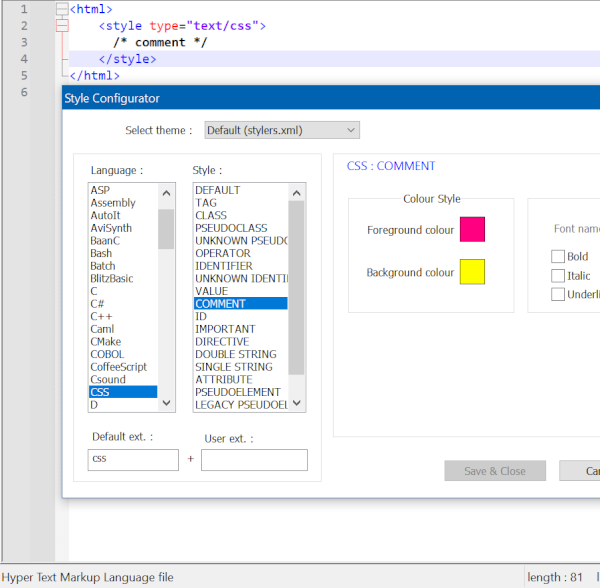Select ASP in Language list
Screen dimensions: 600x588
pyautogui.click(x=123, y=190)
